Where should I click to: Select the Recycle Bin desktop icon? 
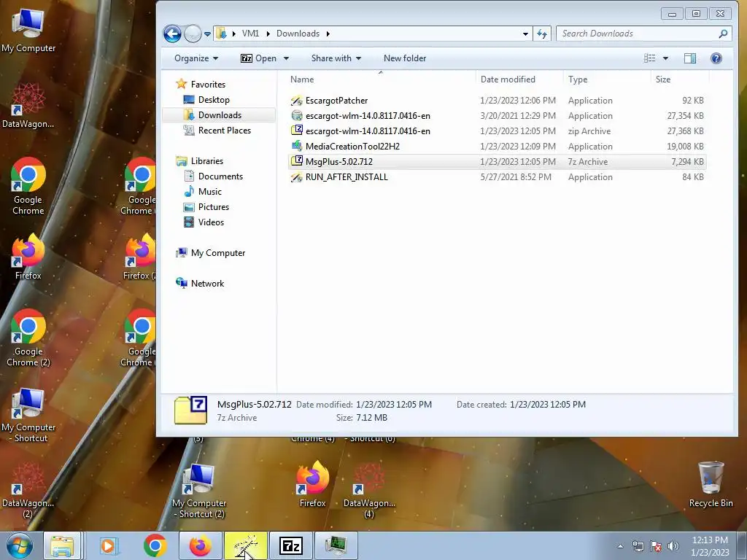pos(711,484)
